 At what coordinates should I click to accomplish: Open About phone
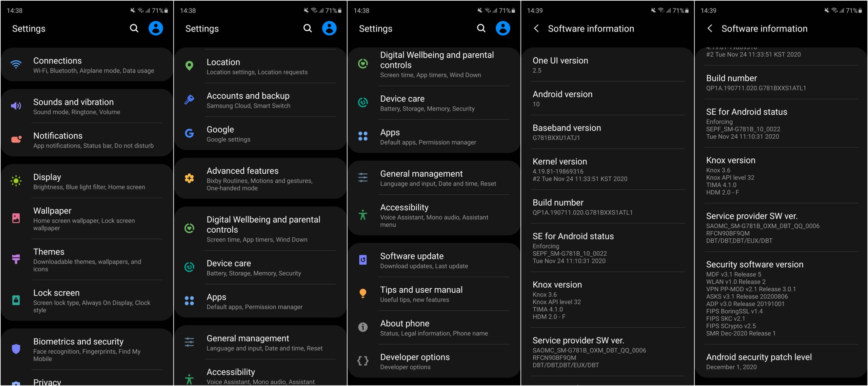coord(434,328)
